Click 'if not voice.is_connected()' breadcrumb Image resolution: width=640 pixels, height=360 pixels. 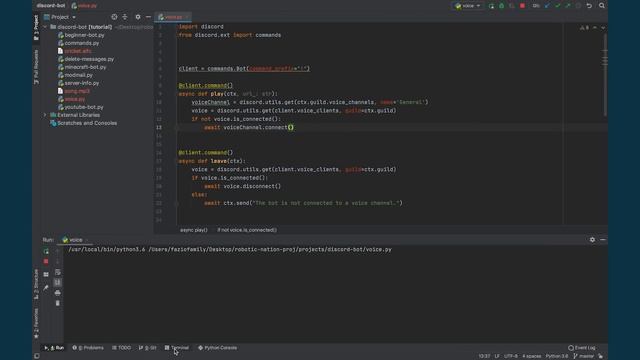tap(247, 230)
